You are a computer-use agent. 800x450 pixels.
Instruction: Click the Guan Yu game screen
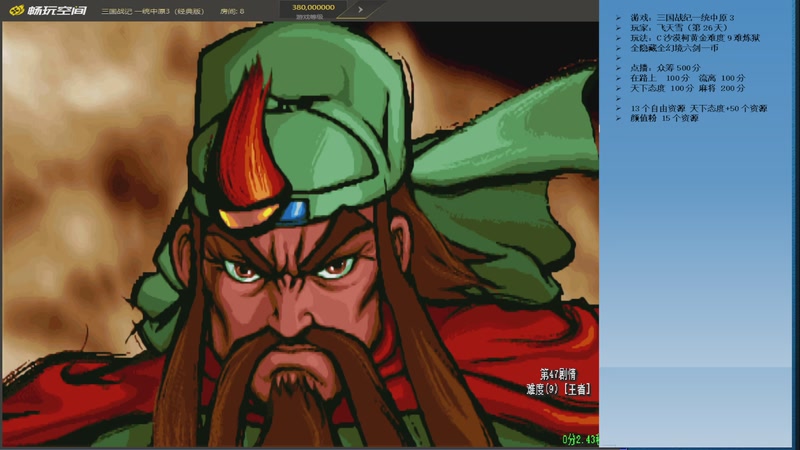301,234
